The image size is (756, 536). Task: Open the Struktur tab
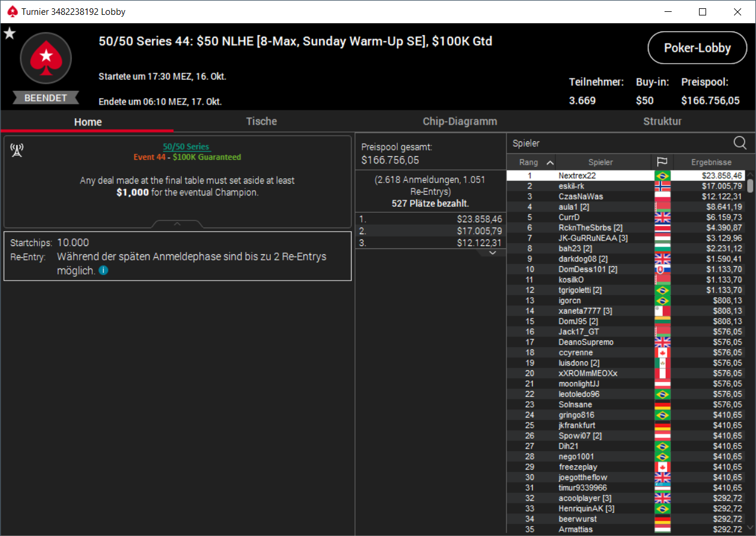click(662, 121)
